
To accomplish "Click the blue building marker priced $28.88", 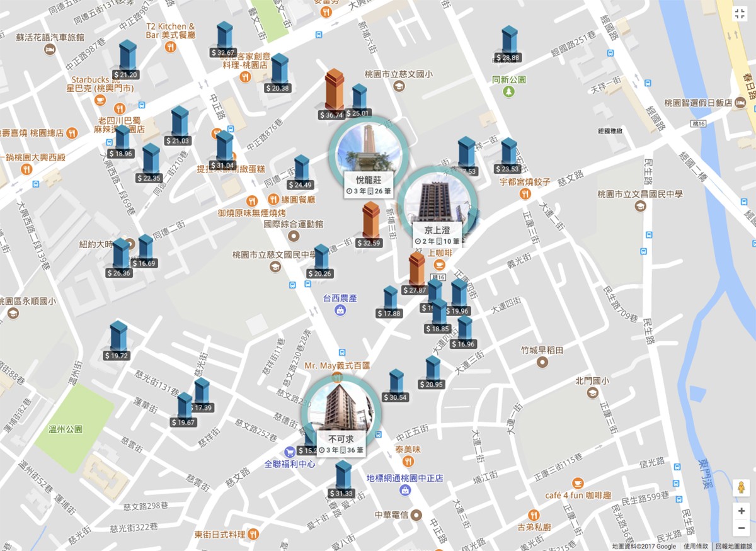I will [508, 44].
